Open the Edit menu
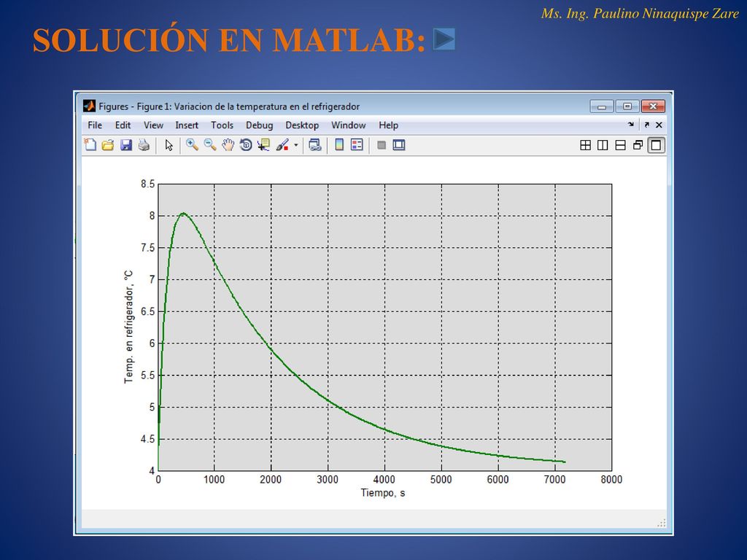Viewport: 747px width, 560px height. (x=123, y=125)
